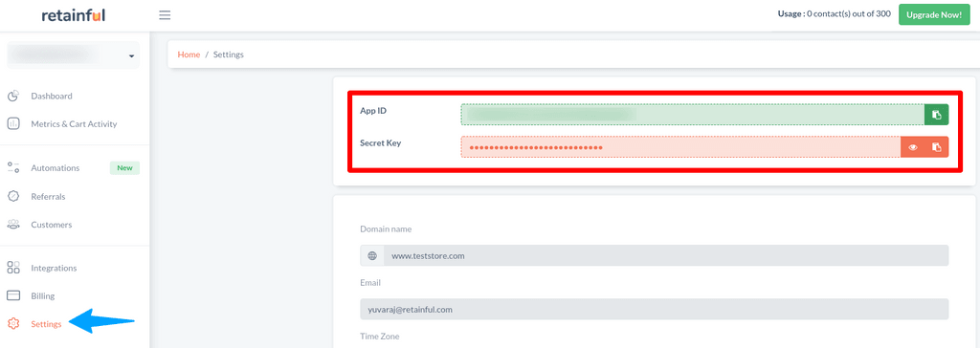This screenshot has height=348, width=980.
Task: Open Automations menu item
Action: pos(55,168)
